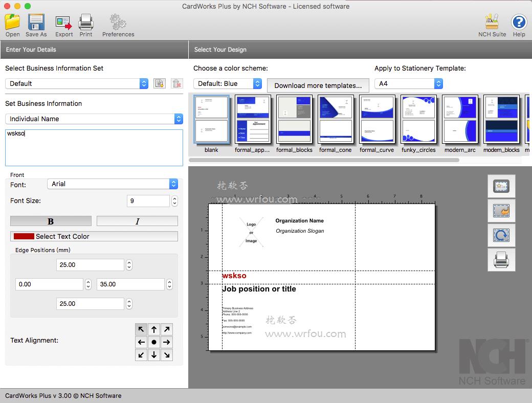Click the address block text in preview
The width and height of the screenshot is (532, 403).
coord(237,321)
